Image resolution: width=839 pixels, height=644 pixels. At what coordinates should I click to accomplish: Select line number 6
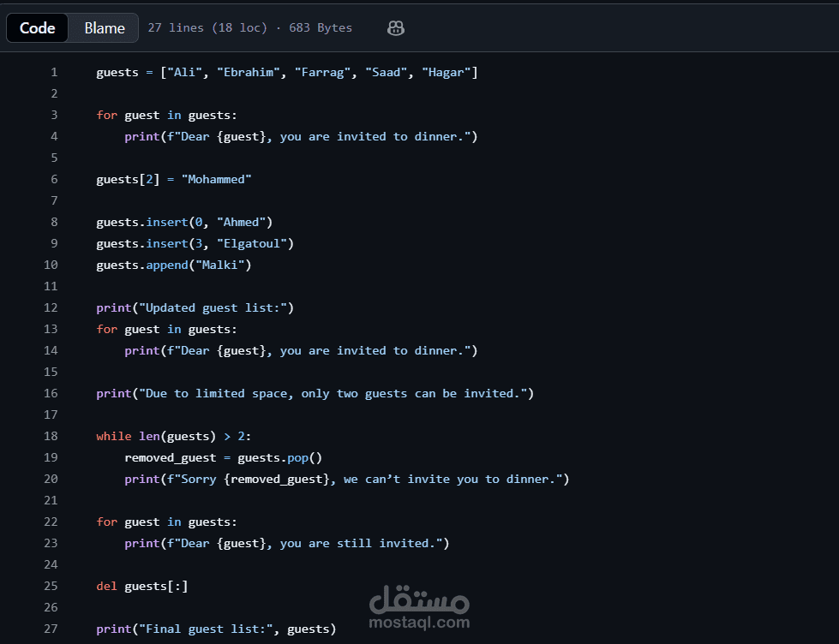54,179
